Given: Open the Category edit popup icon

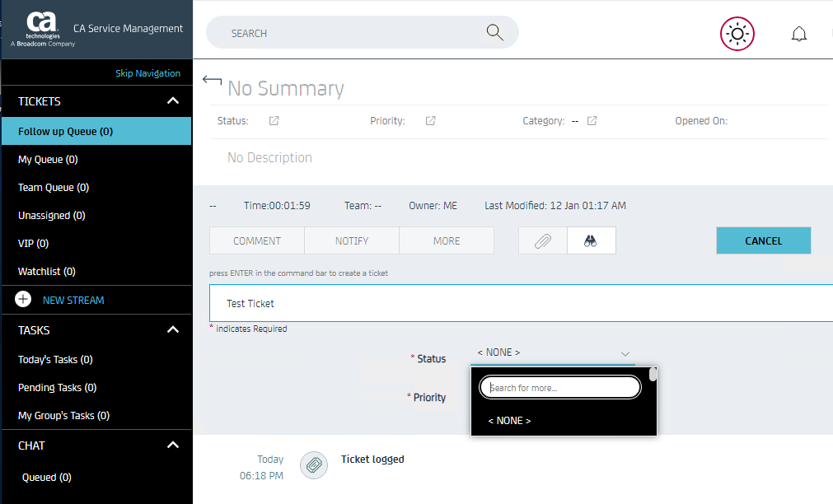Looking at the screenshot, I should pos(592,120).
